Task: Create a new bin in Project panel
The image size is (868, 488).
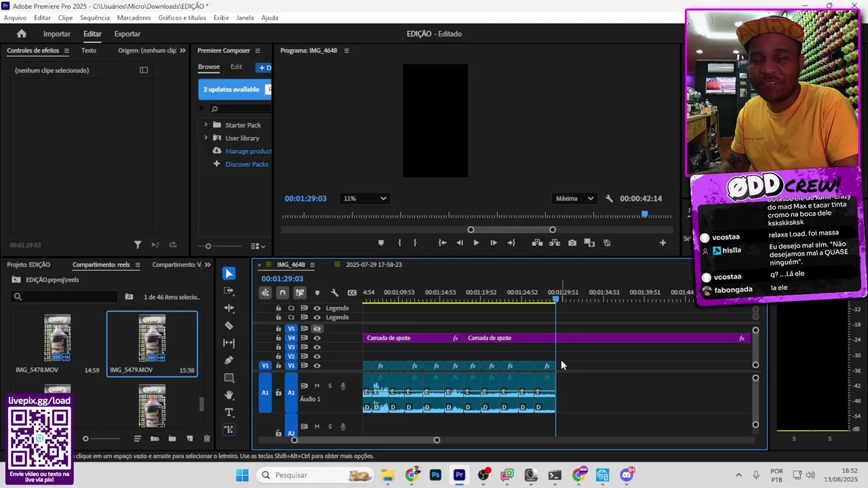Action: [172, 439]
